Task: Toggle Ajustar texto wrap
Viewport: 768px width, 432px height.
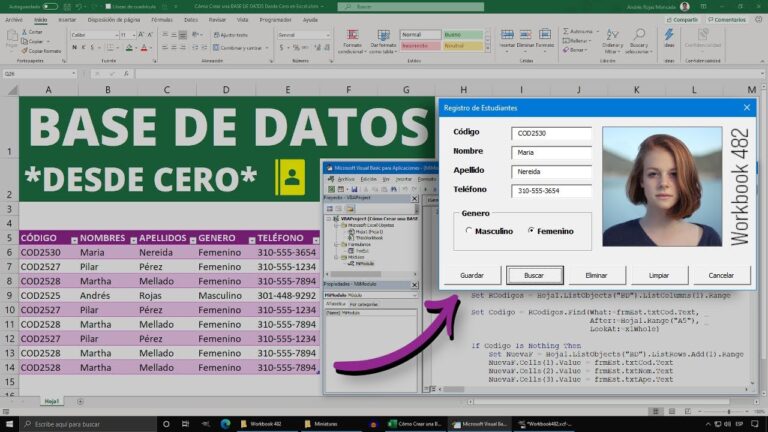Action: [x=231, y=35]
